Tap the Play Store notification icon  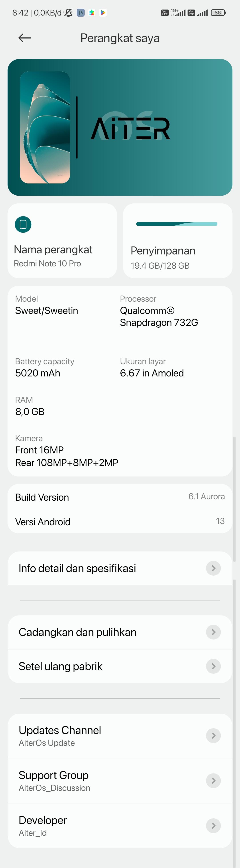click(x=103, y=13)
